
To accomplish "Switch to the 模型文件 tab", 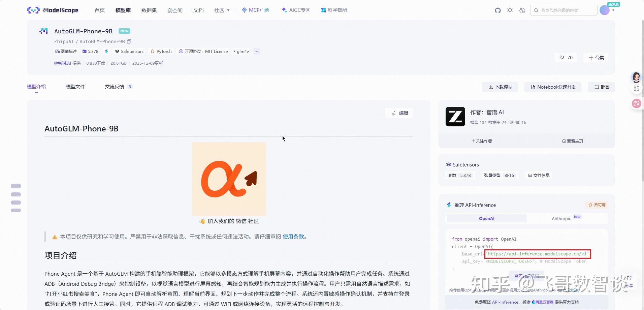I will point(75,87).
